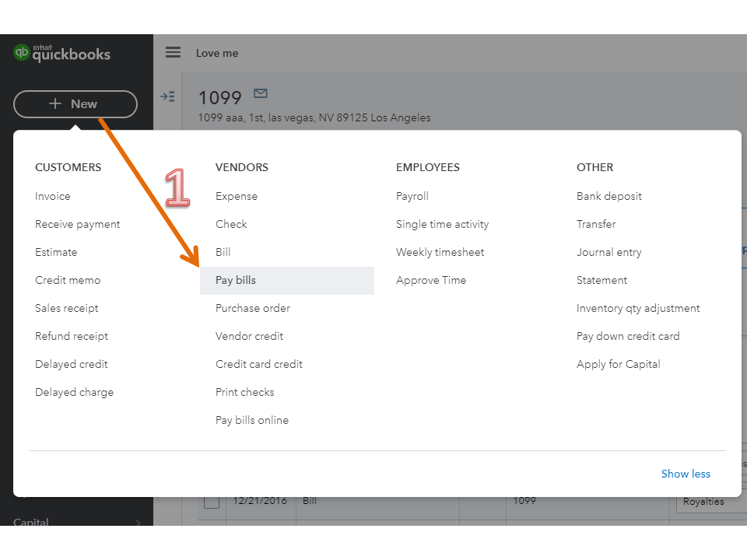The height and width of the screenshot is (560, 747).
Task: Expand the Capital sidebar item
Action: point(76,522)
